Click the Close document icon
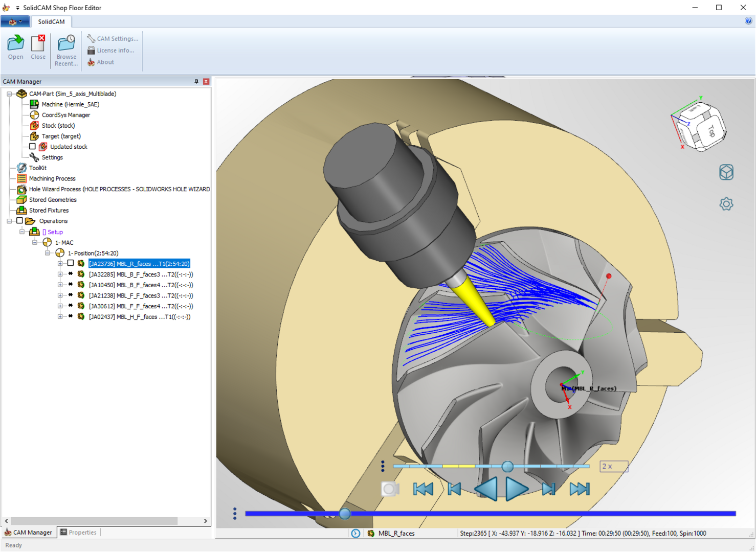The image size is (756, 552). [x=38, y=44]
